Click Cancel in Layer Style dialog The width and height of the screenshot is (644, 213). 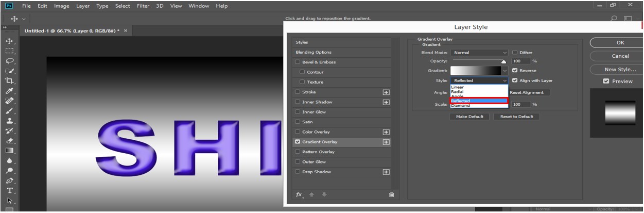(620, 56)
